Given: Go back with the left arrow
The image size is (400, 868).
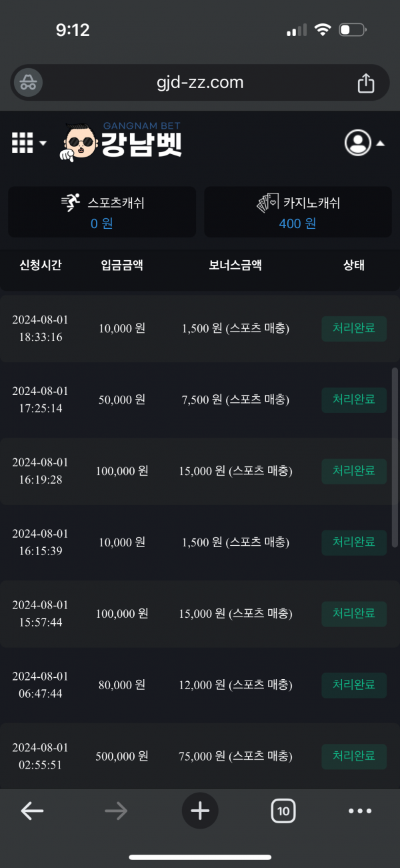Looking at the screenshot, I should 32,811.
